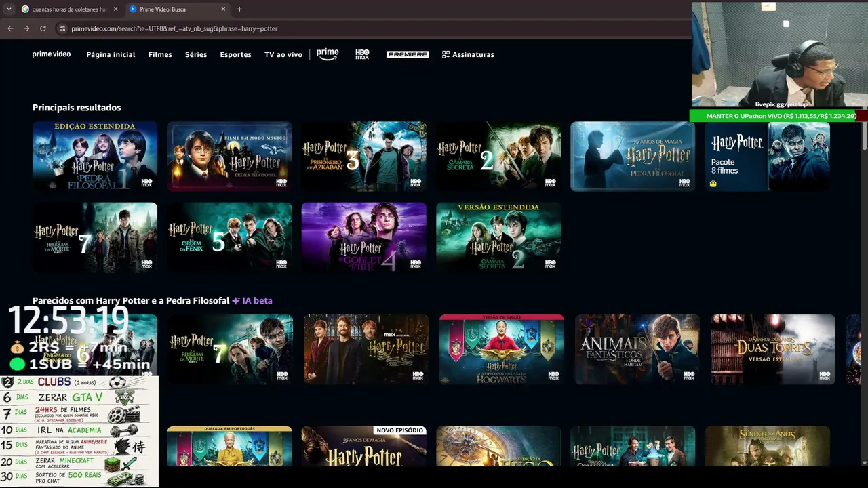Open Campeonato das Casas de Hogwarts 'Versão em Inglês'

click(502, 350)
